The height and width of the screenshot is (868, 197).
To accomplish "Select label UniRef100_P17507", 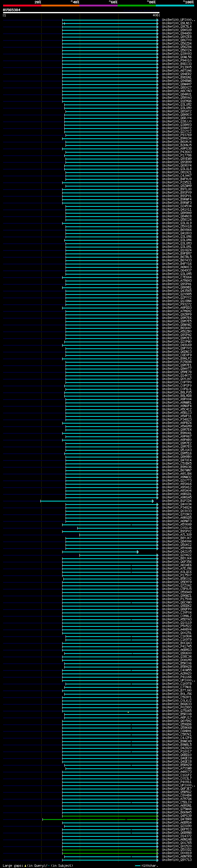I will point(176,575).
